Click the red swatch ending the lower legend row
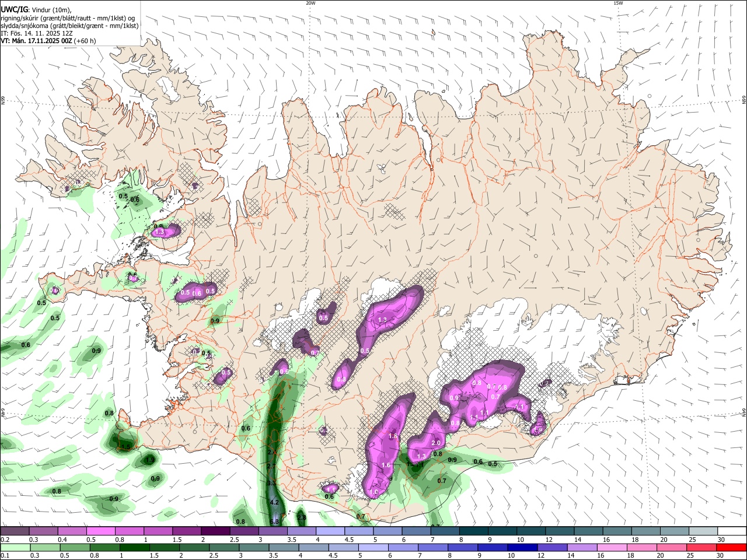The image size is (747, 560). pyautogui.click(x=731, y=548)
